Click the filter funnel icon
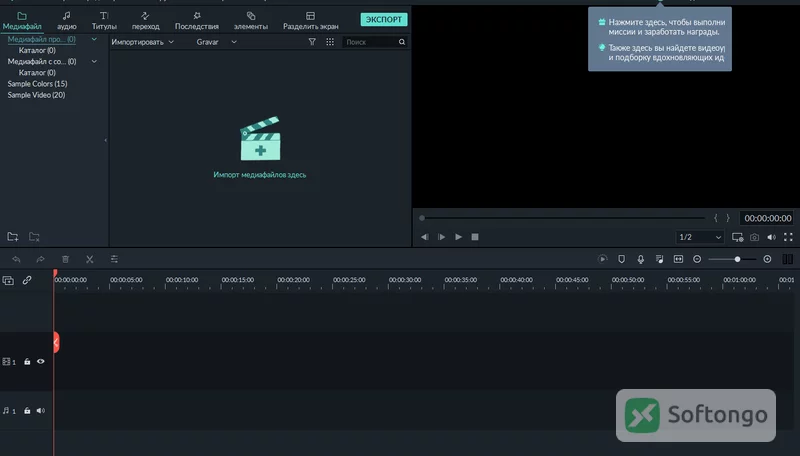Image resolution: width=800 pixels, height=456 pixels. pos(312,42)
